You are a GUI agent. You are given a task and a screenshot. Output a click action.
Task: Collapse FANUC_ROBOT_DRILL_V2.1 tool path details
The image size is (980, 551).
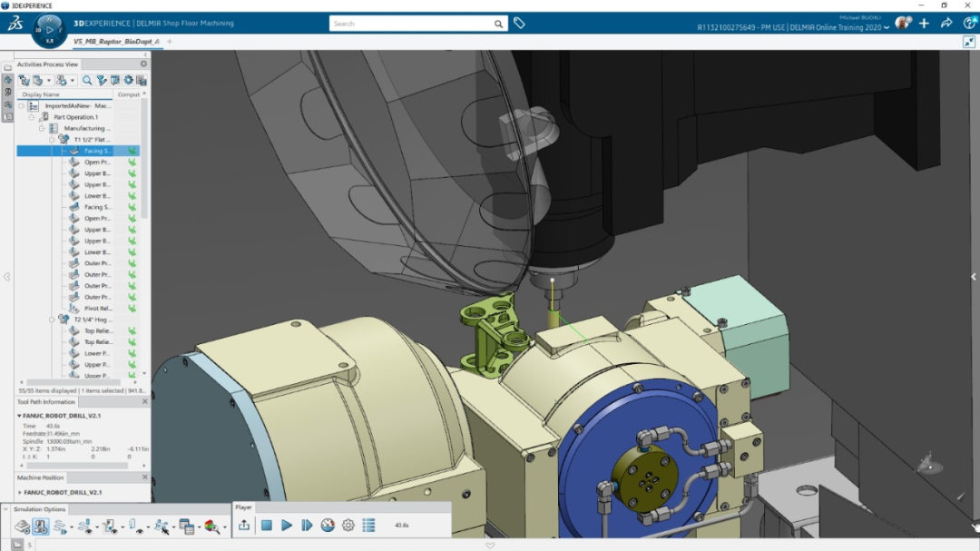(19, 416)
